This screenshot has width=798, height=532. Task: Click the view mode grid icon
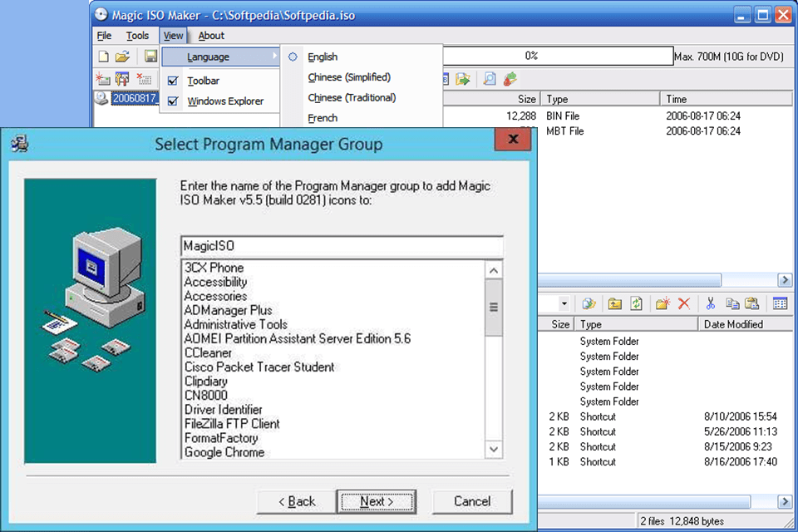click(780, 304)
